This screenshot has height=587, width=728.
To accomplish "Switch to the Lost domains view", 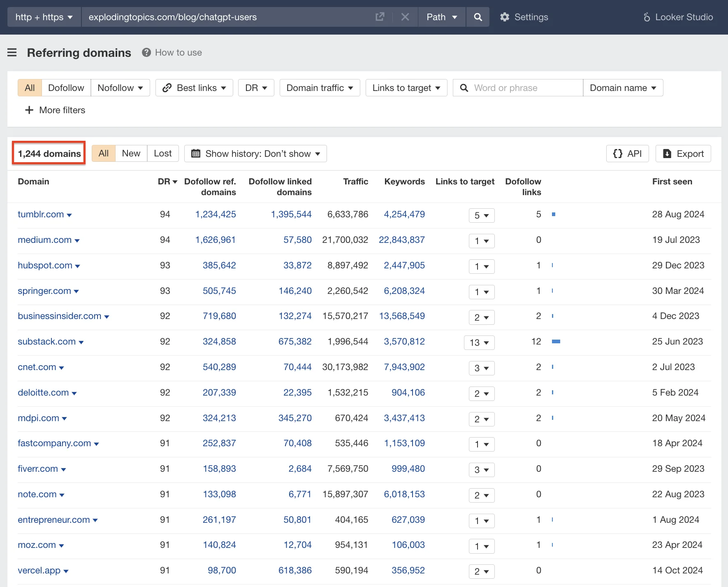I will click(x=163, y=153).
